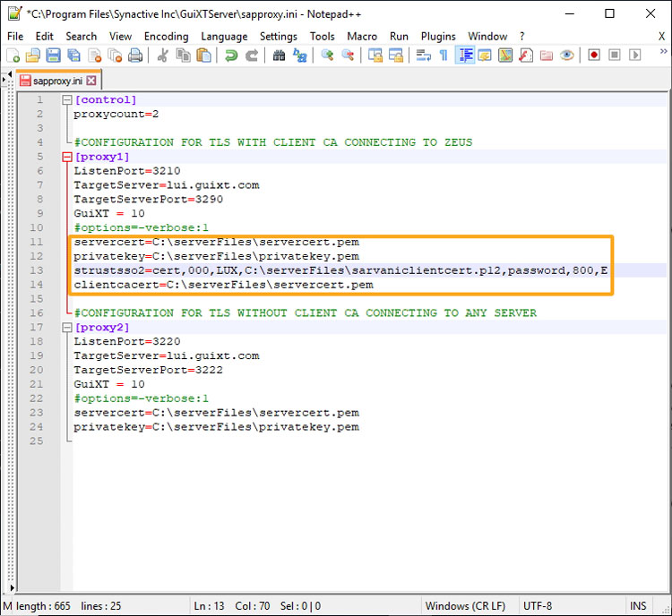Toggle Word Wrap in the toolbar
This screenshot has height=616, width=672.
click(x=423, y=56)
